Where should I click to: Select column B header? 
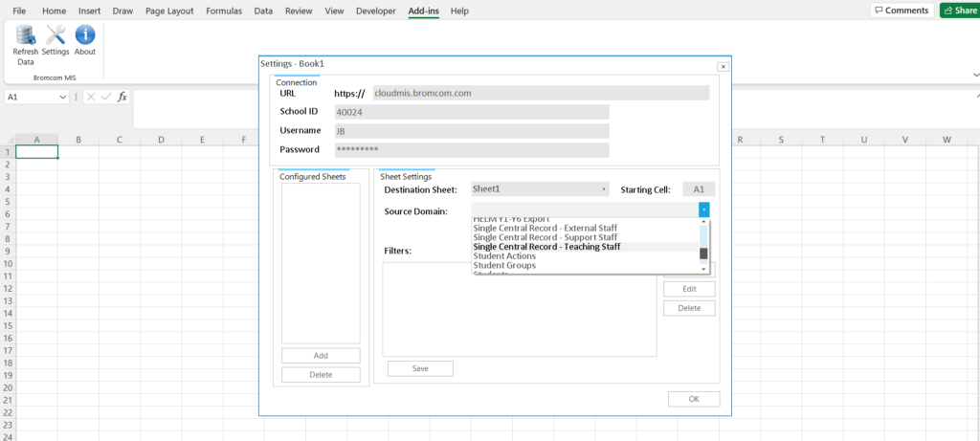pyautogui.click(x=78, y=140)
